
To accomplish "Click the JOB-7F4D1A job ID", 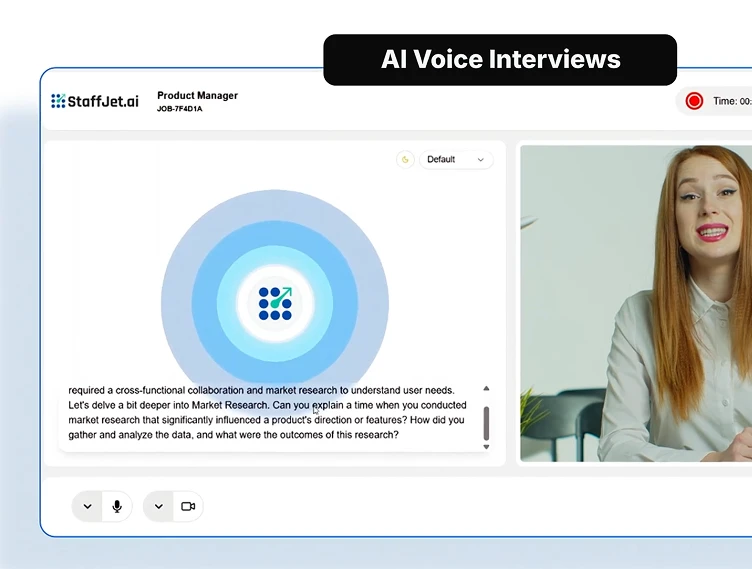I will coord(179,109).
